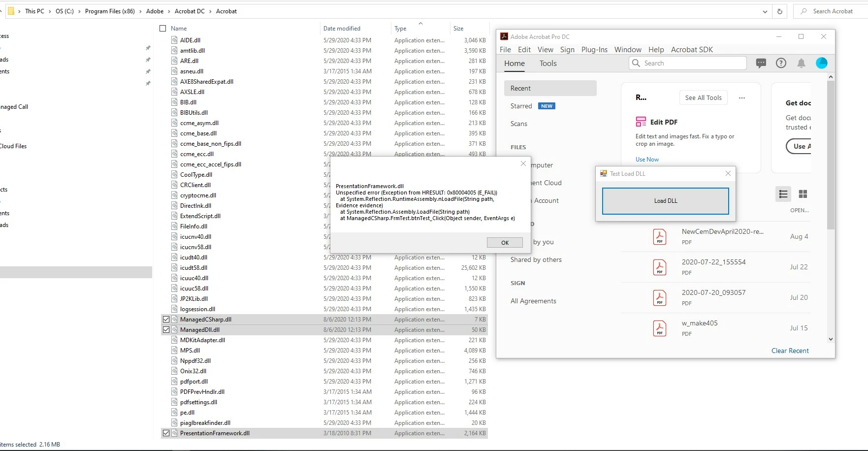Open the address bar history dropdown
The image size is (868, 451).
pyautogui.click(x=765, y=11)
